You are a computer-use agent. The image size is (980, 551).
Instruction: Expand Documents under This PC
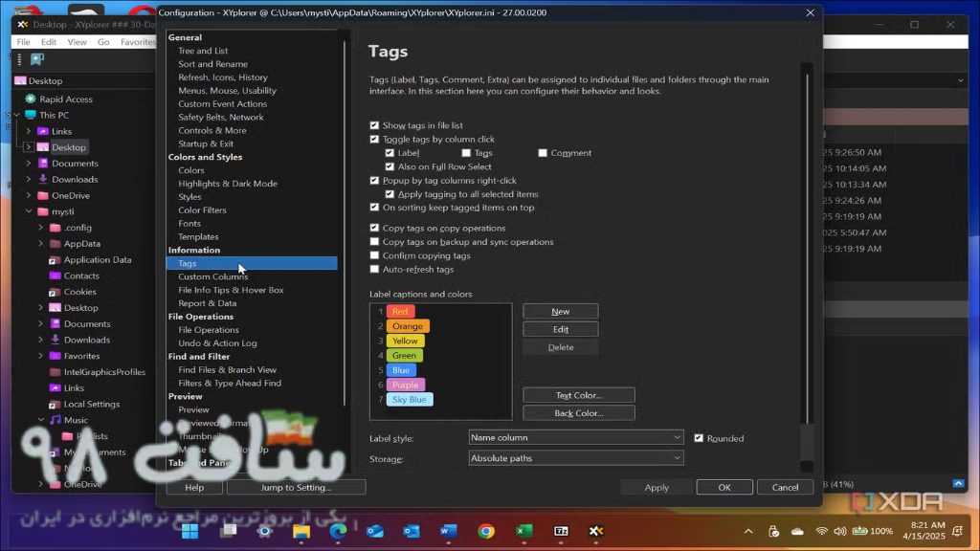[28, 163]
